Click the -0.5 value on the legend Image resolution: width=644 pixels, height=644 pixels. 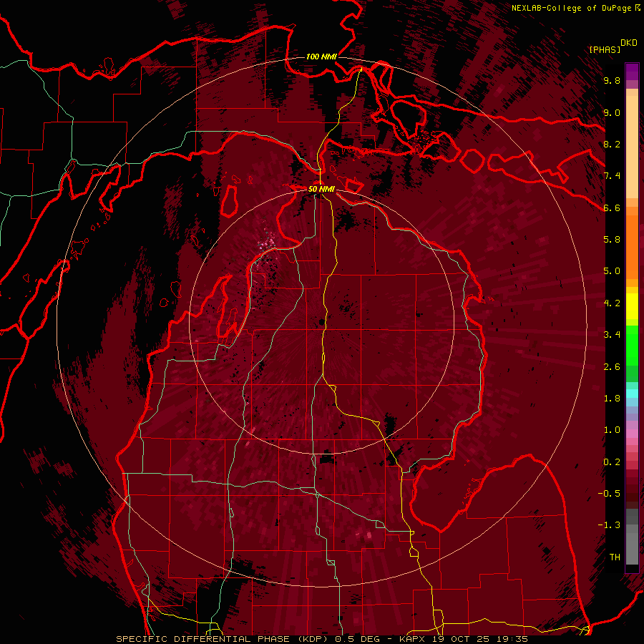(609, 494)
